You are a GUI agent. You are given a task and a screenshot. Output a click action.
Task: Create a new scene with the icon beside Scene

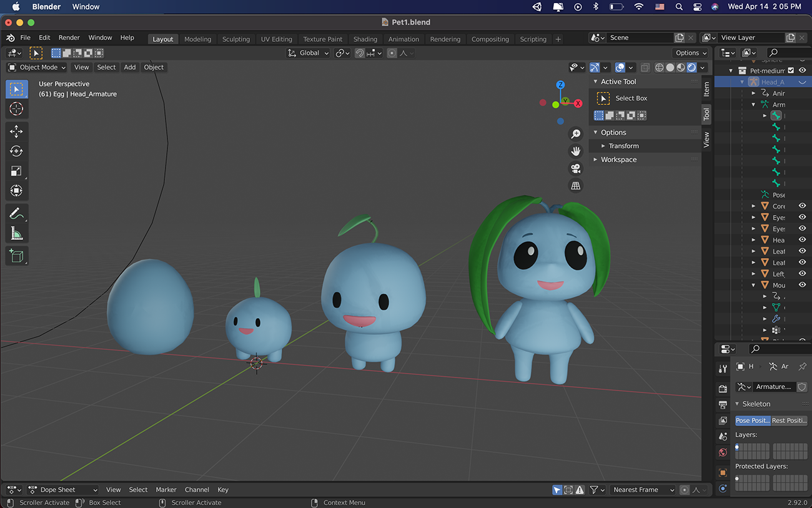coord(680,37)
